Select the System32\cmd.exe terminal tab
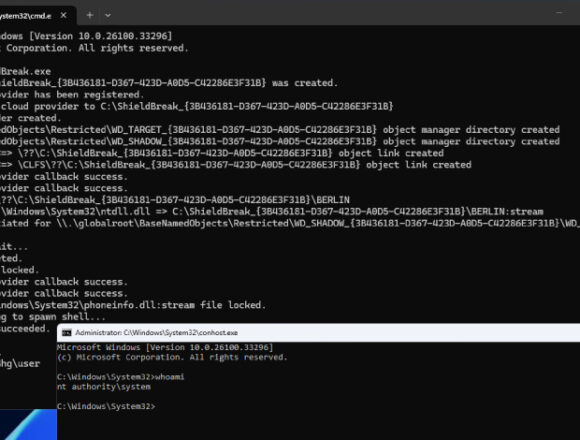The height and width of the screenshot is (440, 580). [37, 16]
